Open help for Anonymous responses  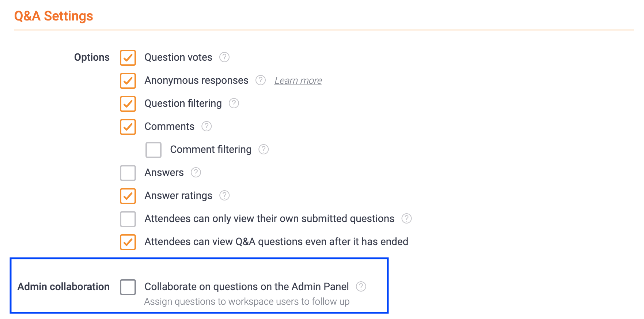pyautogui.click(x=260, y=80)
